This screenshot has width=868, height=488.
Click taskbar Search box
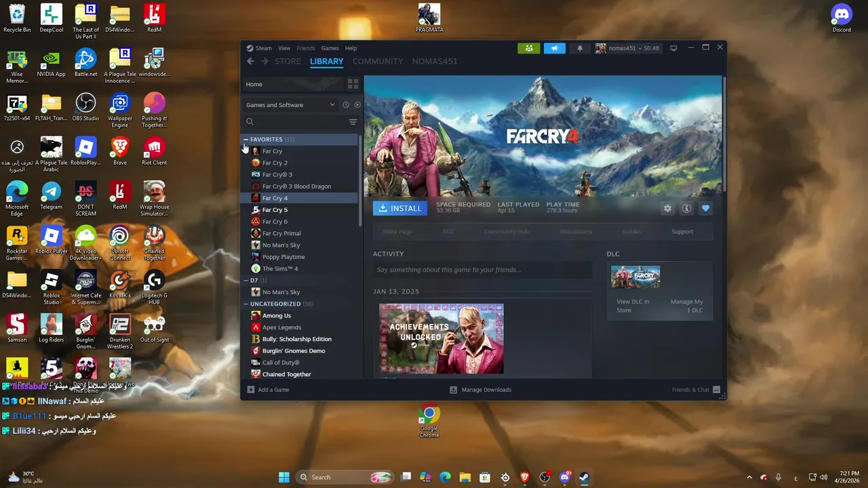pos(346,477)
